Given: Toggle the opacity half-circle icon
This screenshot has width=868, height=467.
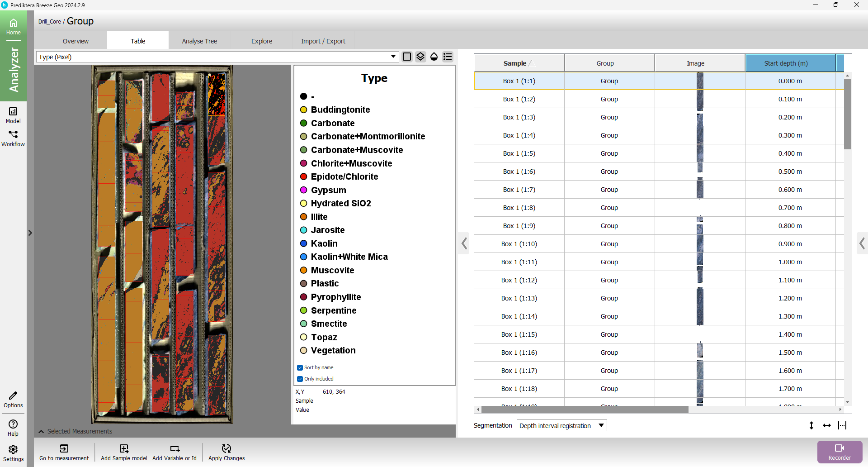Looking at the screenshot, I should point(434,57).
